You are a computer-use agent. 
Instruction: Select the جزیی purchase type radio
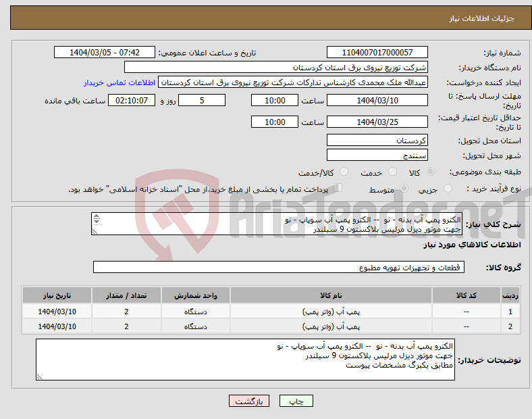tap(448, 189)
